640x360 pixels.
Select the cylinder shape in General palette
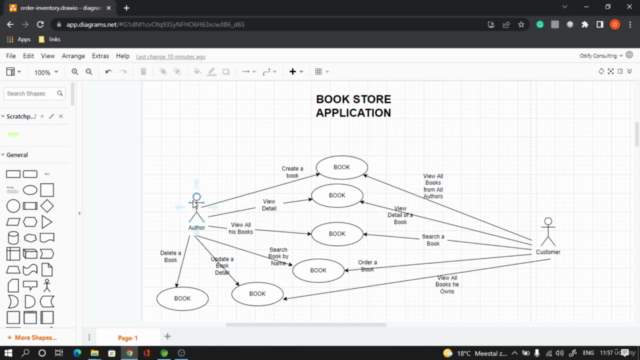click(13, 238)
